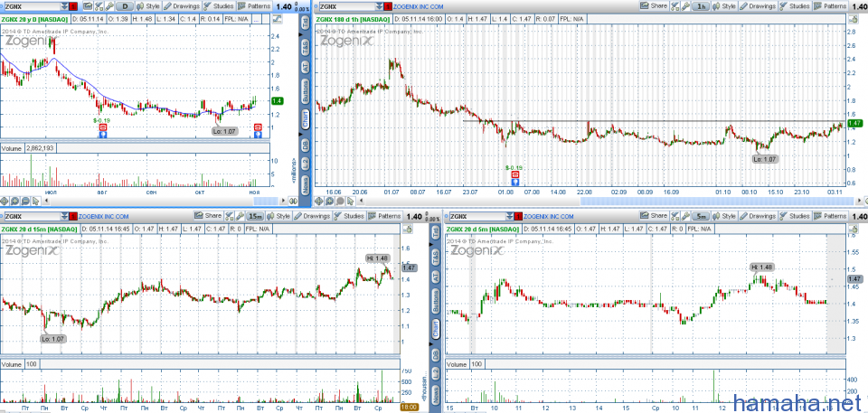Open Patterns menu on daily chart

[254, 6]
